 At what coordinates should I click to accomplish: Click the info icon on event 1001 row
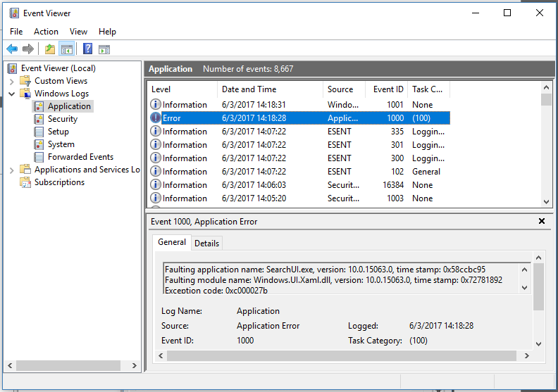coord(156,104)
